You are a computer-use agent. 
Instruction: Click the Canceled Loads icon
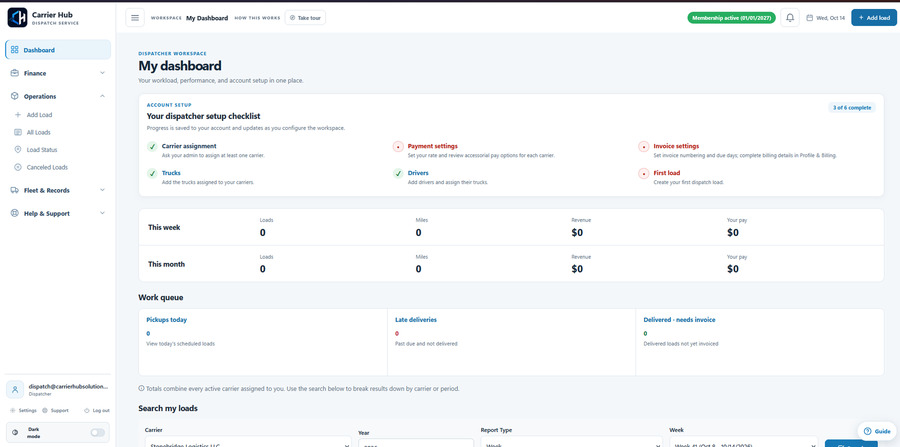pos(17,167)
